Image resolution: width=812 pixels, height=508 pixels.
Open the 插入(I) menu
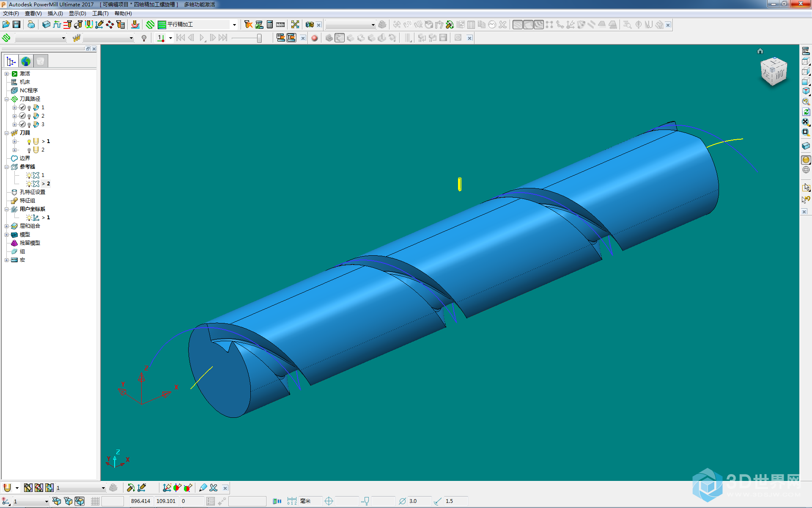click(55, 14)
